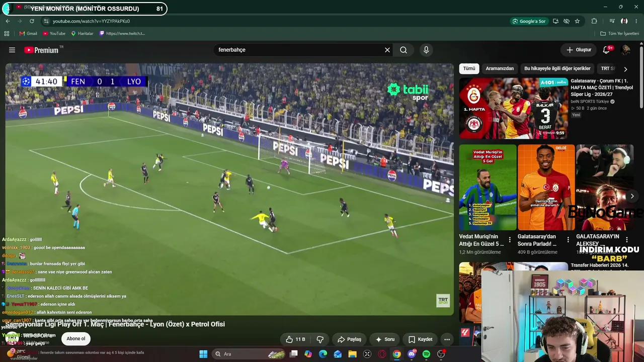Select the Aramanızdan filter chip
Image resolution: width=644 pixels, height=362 pixels.
click(500, 68)
